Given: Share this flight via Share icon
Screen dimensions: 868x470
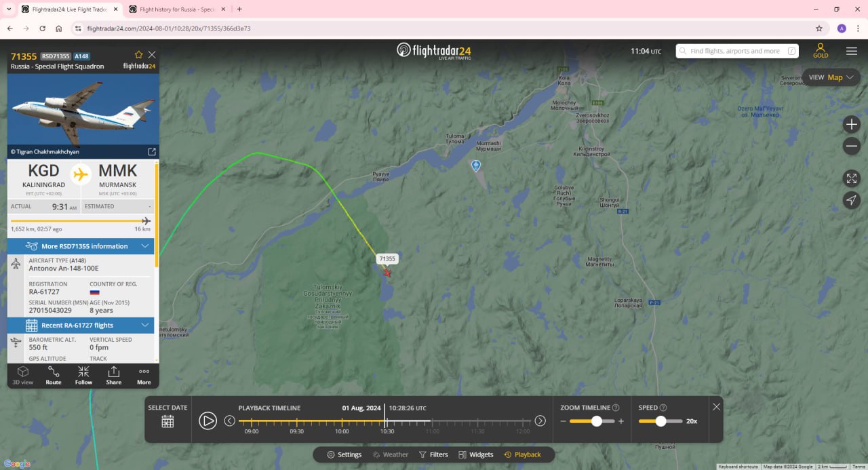Looking at the screenshot, I should tap(114, 374).
